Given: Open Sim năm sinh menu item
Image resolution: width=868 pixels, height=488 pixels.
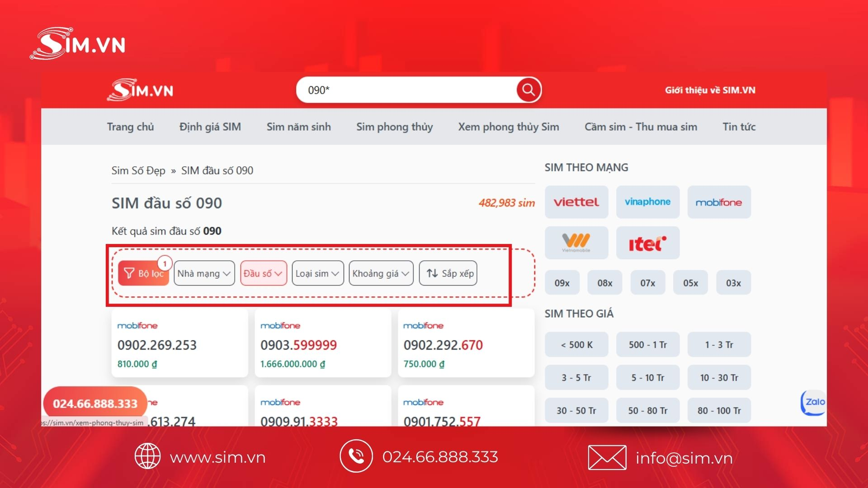Looking at the screenshot, I should (x=299, y=127).
